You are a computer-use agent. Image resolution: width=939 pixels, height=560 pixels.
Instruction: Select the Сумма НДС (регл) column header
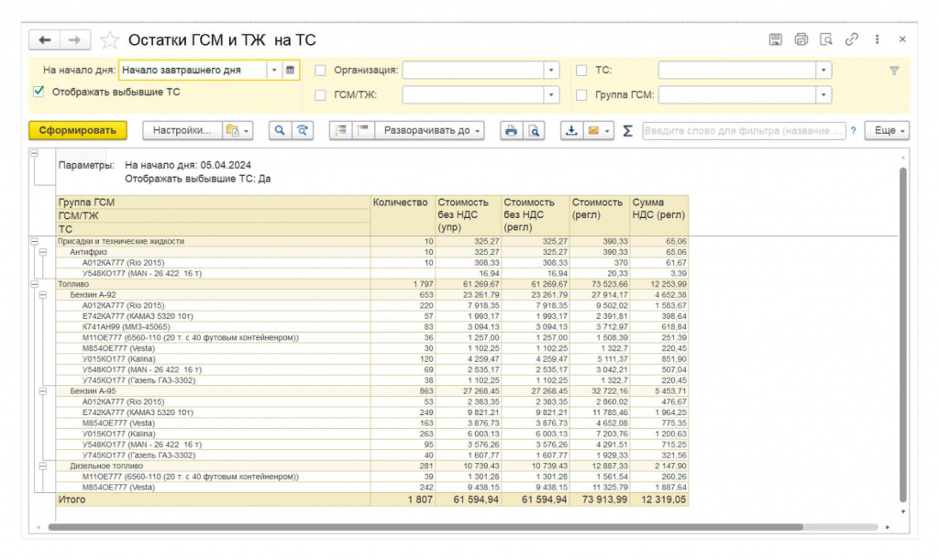click(658, 214)
